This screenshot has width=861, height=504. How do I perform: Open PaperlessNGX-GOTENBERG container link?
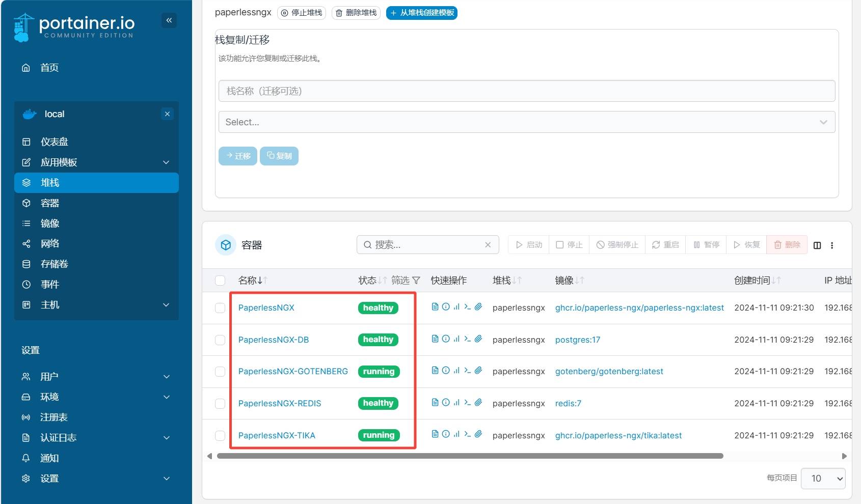click(293, 372)
